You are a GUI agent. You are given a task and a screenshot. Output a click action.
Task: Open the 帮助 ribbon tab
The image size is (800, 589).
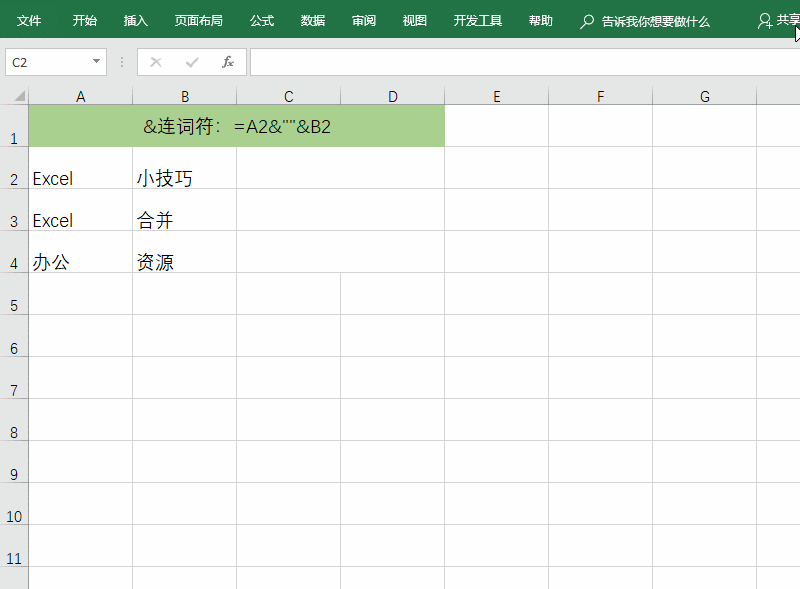coord(541,20)
